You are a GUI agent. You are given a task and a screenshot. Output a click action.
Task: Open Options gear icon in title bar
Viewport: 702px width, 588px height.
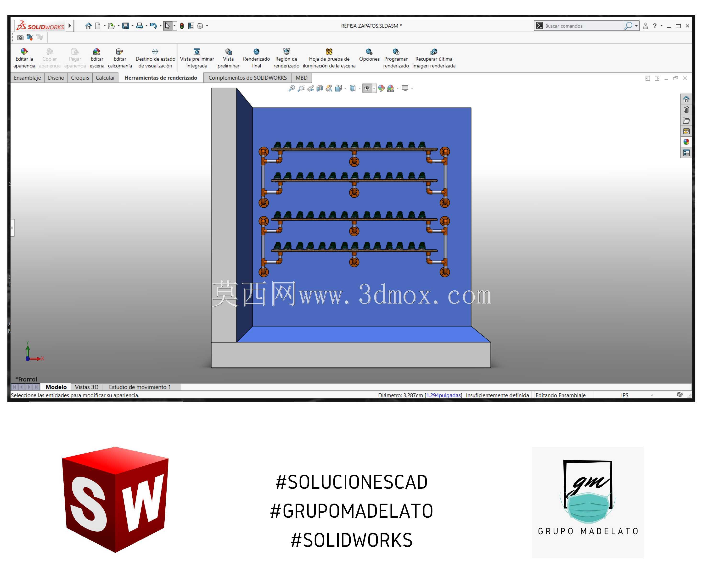(x=200, y=26)
